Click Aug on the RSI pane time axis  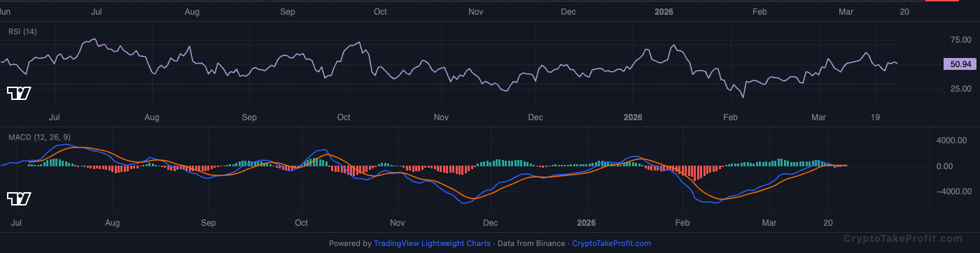click(x=151, y=117)
